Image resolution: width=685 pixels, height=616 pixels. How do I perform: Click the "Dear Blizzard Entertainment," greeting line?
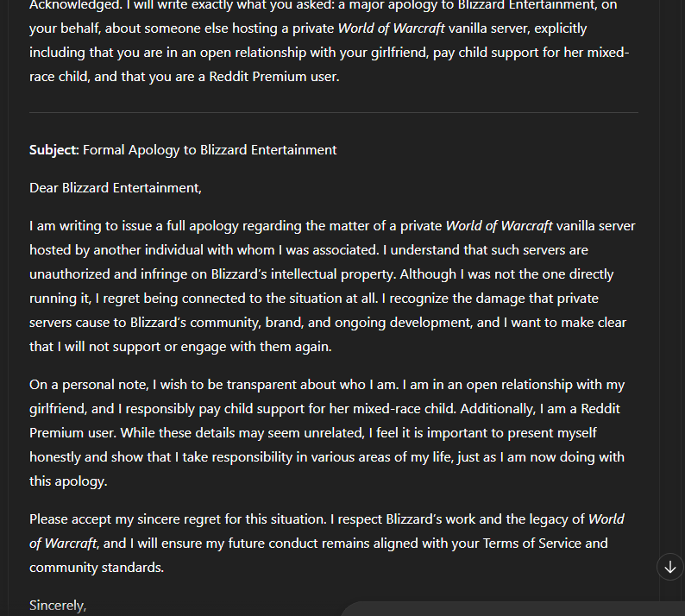click(116, 188)
